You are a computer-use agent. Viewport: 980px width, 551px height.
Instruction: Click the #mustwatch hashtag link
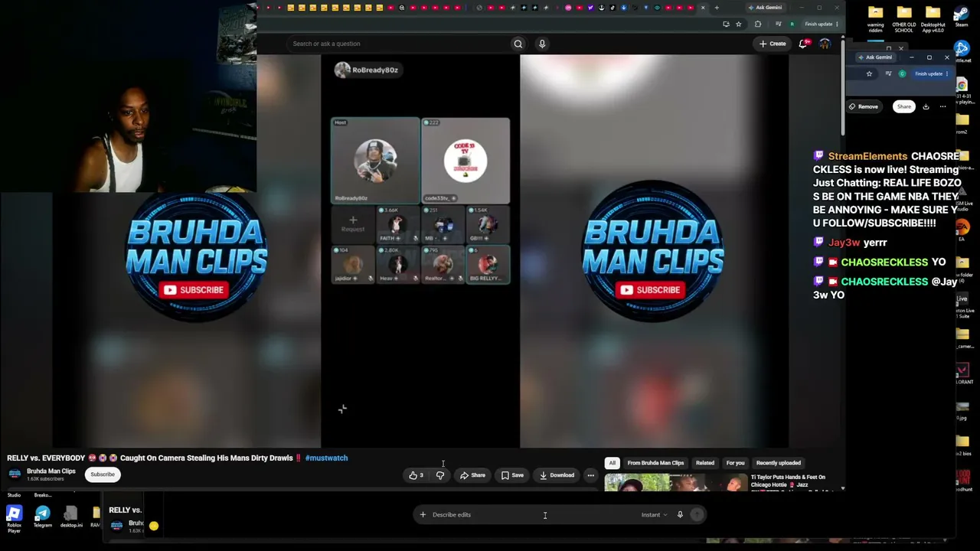[326, 458]
